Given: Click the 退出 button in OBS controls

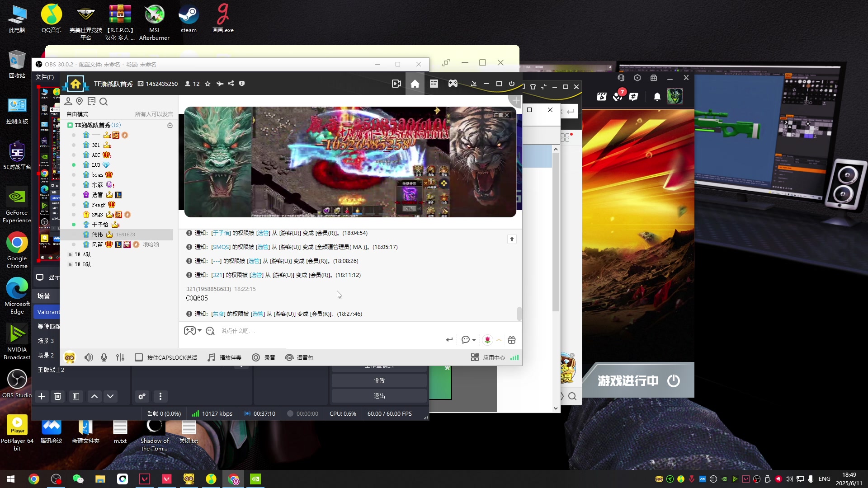Looking at the screenshot, I should 379,396.
